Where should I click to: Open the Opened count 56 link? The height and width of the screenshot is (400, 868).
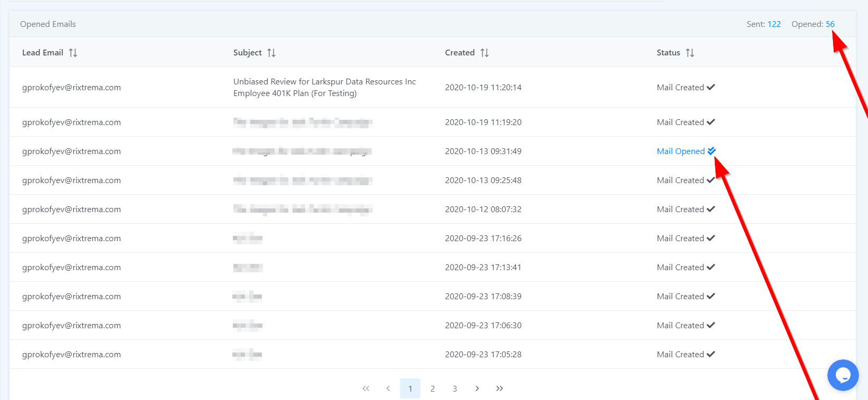[830, 24]
